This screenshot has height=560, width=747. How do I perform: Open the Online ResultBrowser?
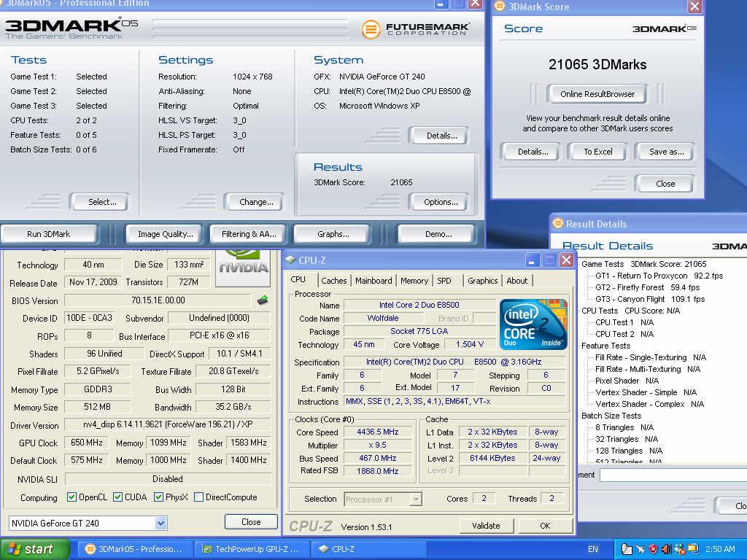pyautogui.click(x=597, y=94)
